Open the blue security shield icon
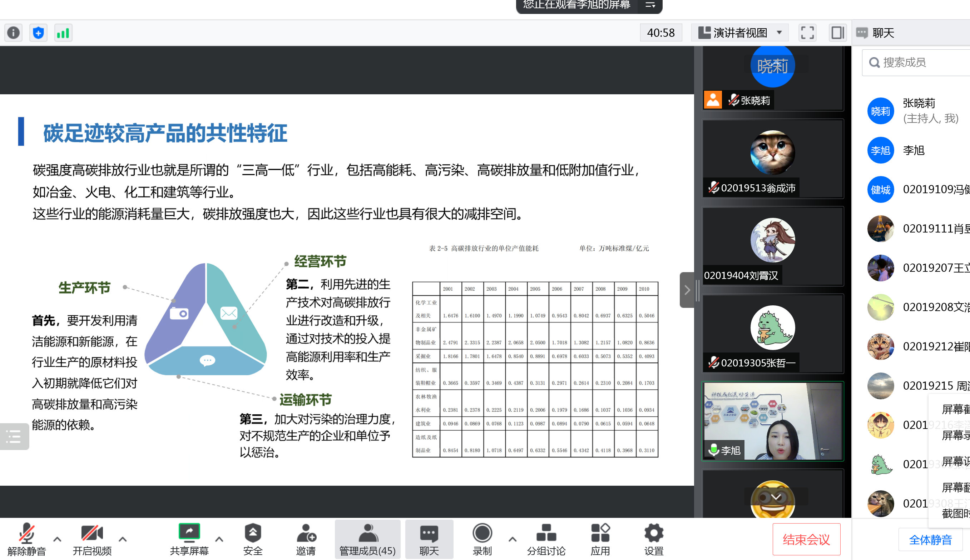 pyautogui.click(x=39, y=33)
